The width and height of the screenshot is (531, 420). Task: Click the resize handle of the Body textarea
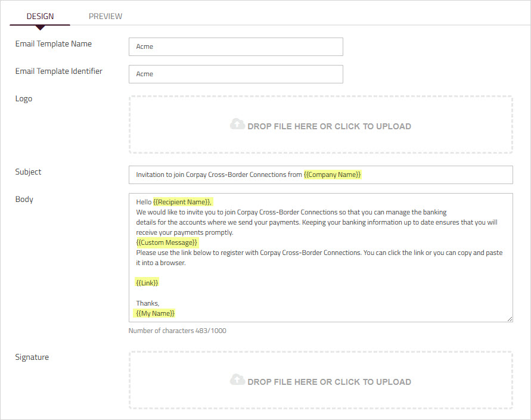click(510, 319)
